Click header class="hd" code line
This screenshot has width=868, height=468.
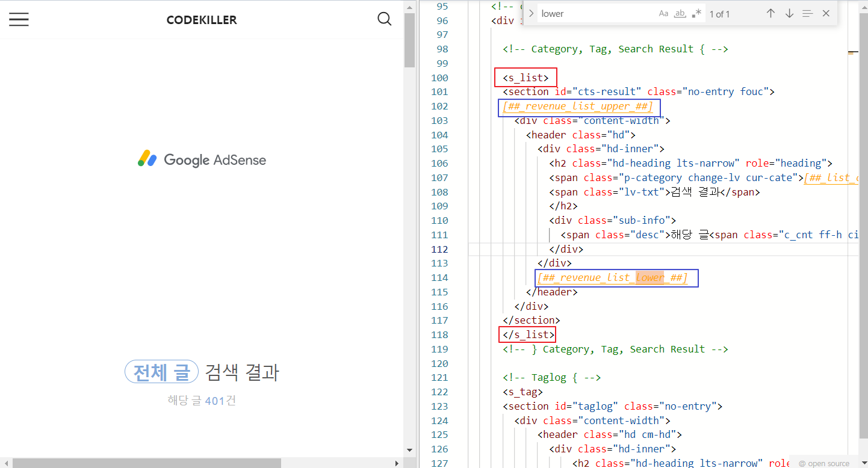(580, 135)
